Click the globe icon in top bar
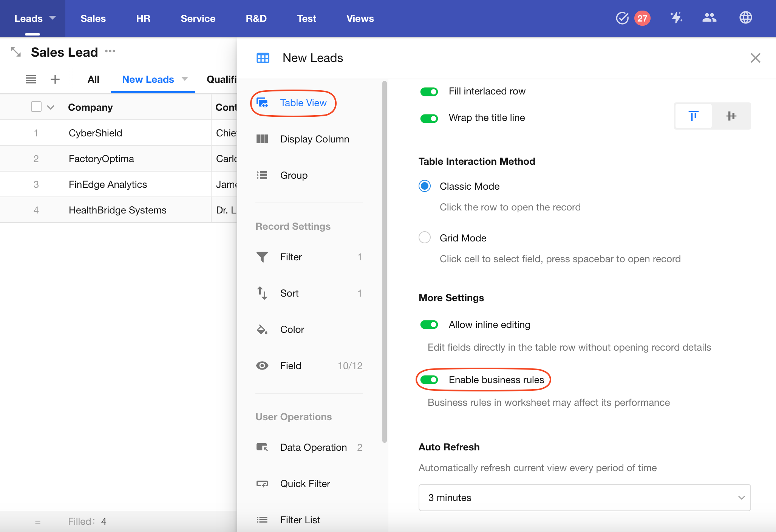This screenshot has height=532, width=776. click(x=745, y=18)
